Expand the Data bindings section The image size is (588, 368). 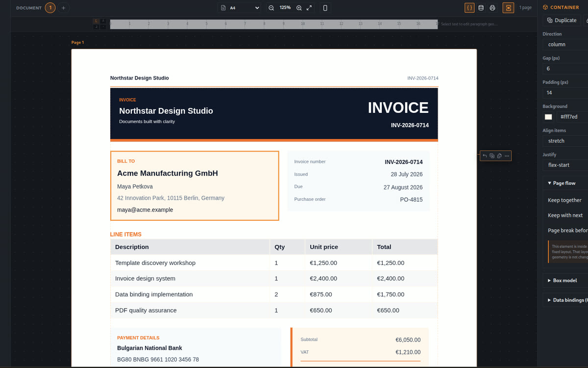[565, 300]
